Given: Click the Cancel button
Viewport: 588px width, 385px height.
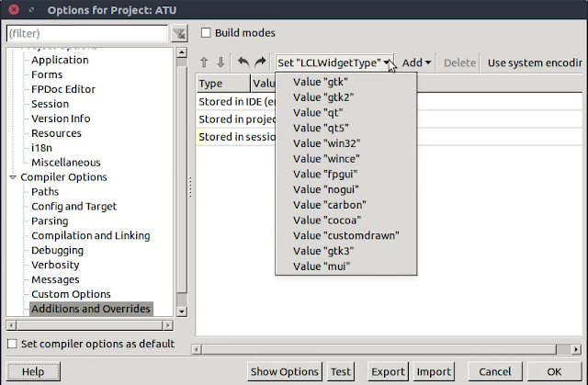Looking at the screenshot, I should [x=495, y=371].
